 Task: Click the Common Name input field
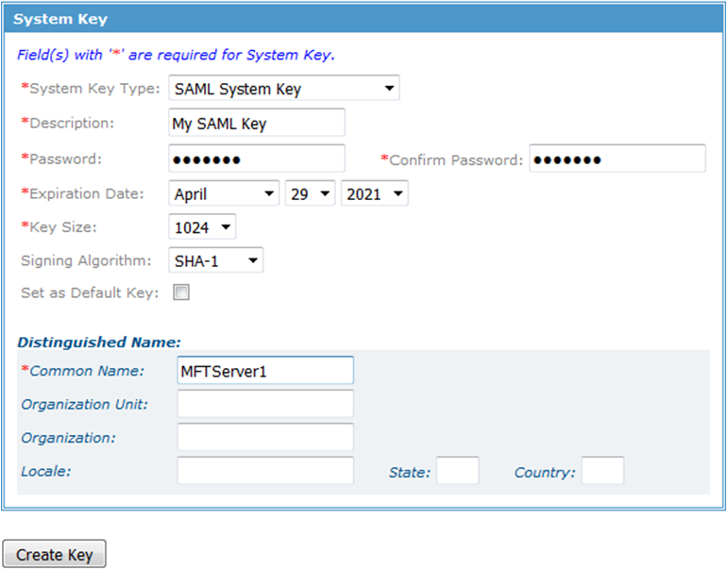[x=265, y=370]
